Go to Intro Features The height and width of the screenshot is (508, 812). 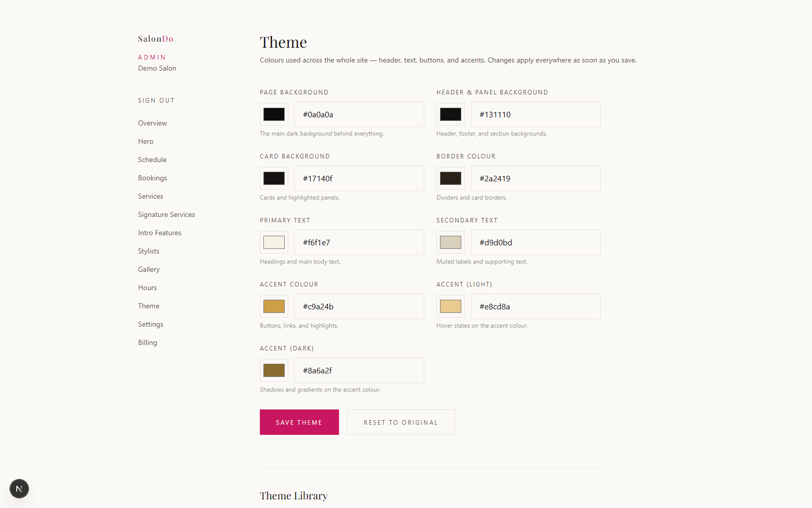point(160,233)
